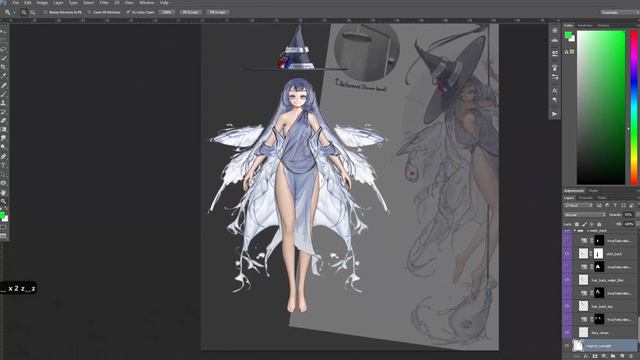Select the Hand tool
Screen dimensions: 640x360
[4, 192]
